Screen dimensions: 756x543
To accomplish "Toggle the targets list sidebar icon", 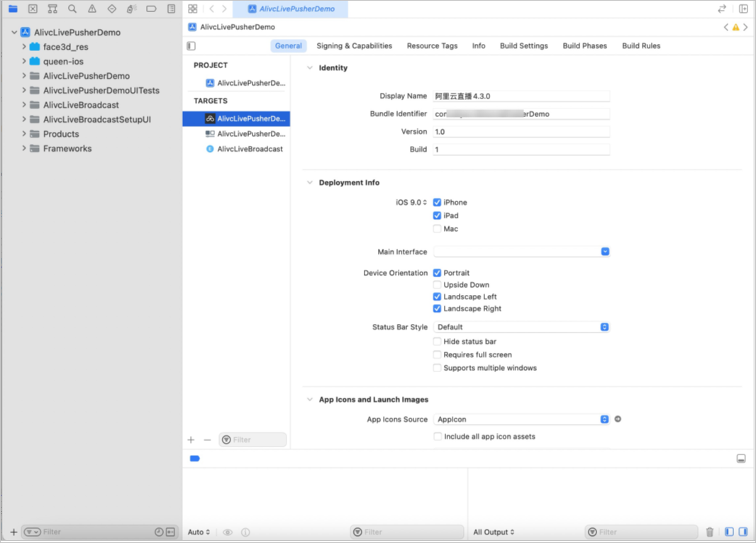I will [191, 46].
